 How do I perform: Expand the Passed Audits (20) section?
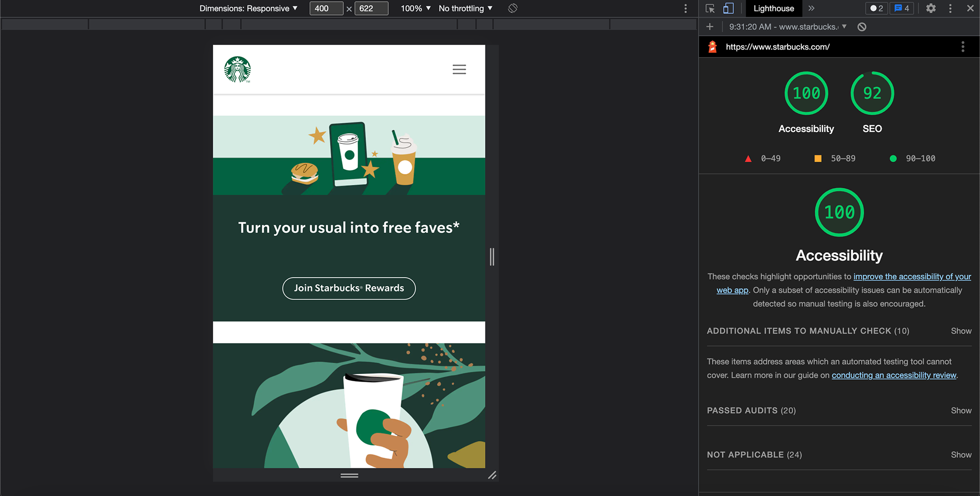coord(839,411)
